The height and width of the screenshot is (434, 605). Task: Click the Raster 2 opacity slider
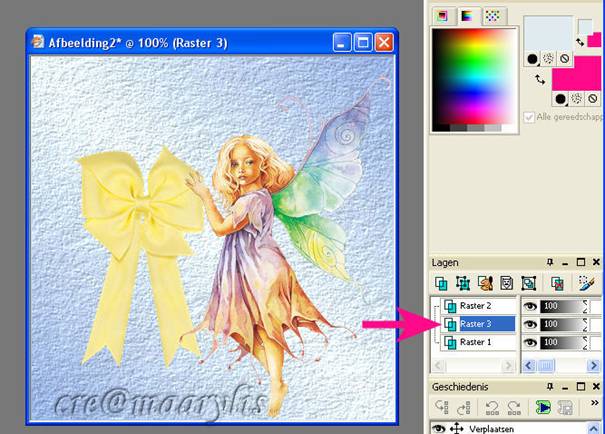tap(564, 307)
